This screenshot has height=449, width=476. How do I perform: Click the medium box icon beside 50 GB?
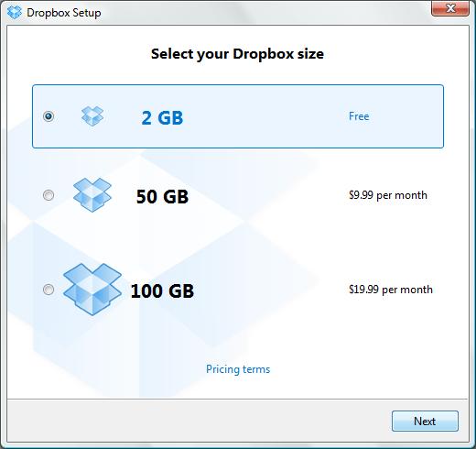92,195
